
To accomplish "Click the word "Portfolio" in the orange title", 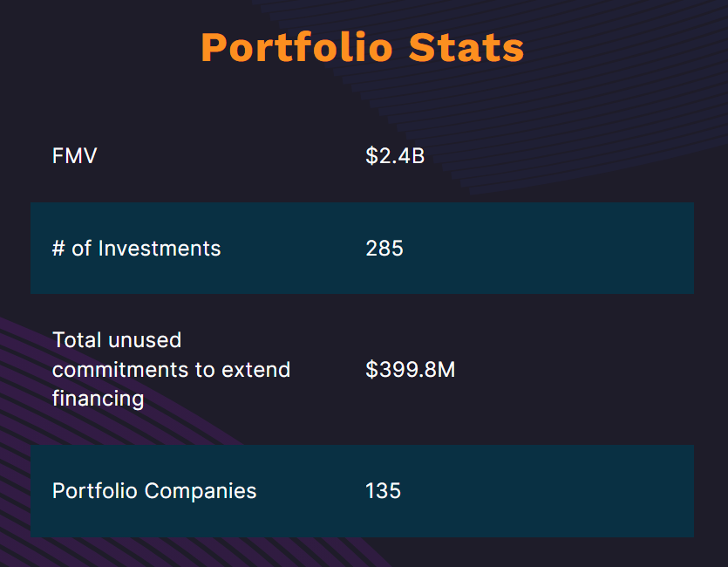I will click(x=296, y=47).
